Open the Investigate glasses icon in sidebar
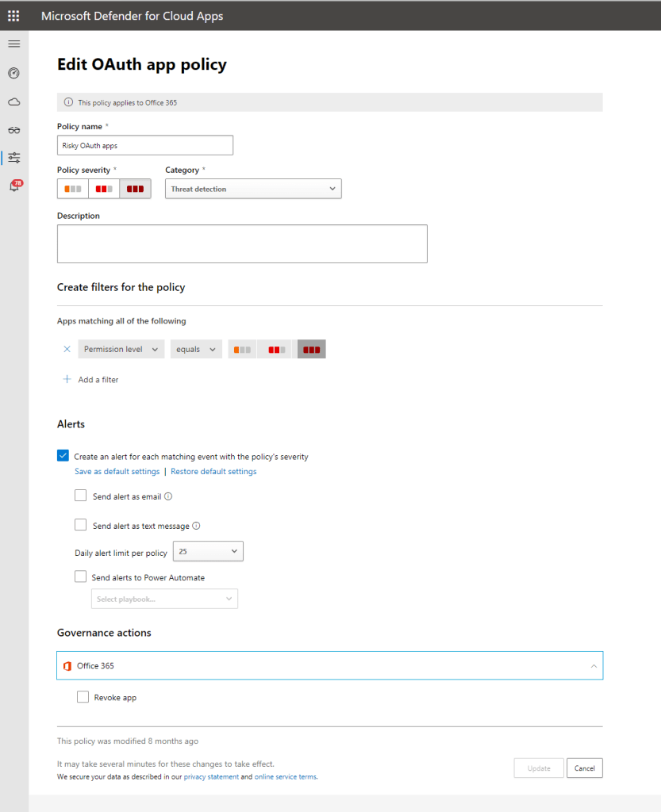The width and height of the screenshot is (661, 812). tap(13, 130)
